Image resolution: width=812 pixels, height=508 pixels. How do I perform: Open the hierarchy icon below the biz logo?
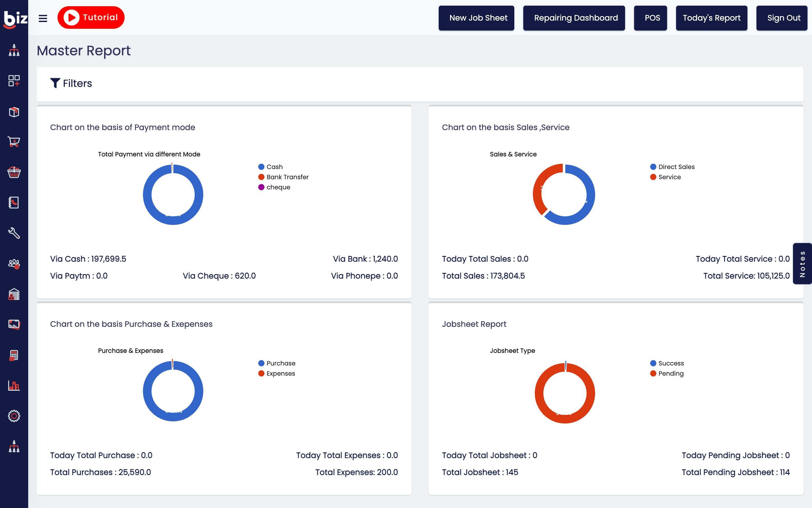[x=14, y=50]
